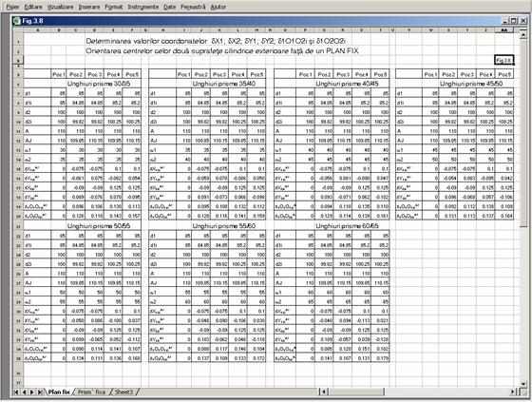Select the heading 'Unghiuri prisme 35/40'
This screenshot has width=532, height=402.
pyautogui.click(x=224, y=84)
